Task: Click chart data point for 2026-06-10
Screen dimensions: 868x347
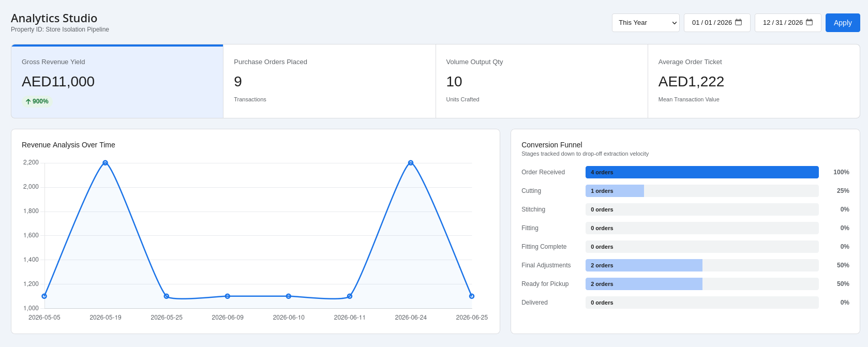Action: [x=289, y=296]
